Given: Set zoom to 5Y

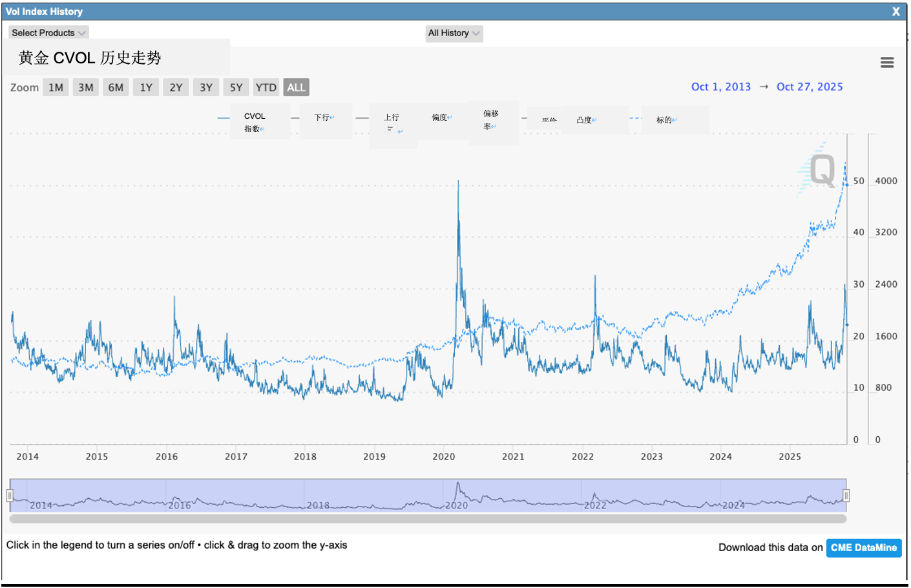Looking at the screenshot, I should click(236, 87).
